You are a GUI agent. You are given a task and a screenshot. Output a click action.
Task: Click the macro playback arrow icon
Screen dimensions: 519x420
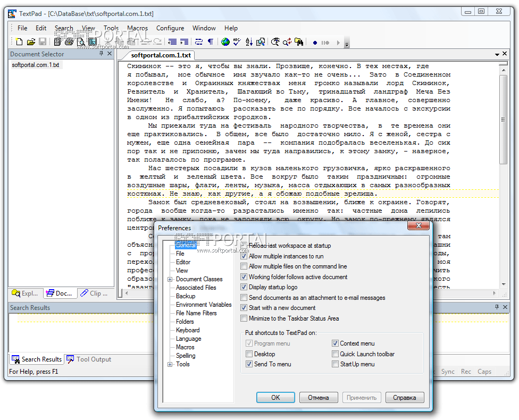pyautogui.click(x=338, y=43)
